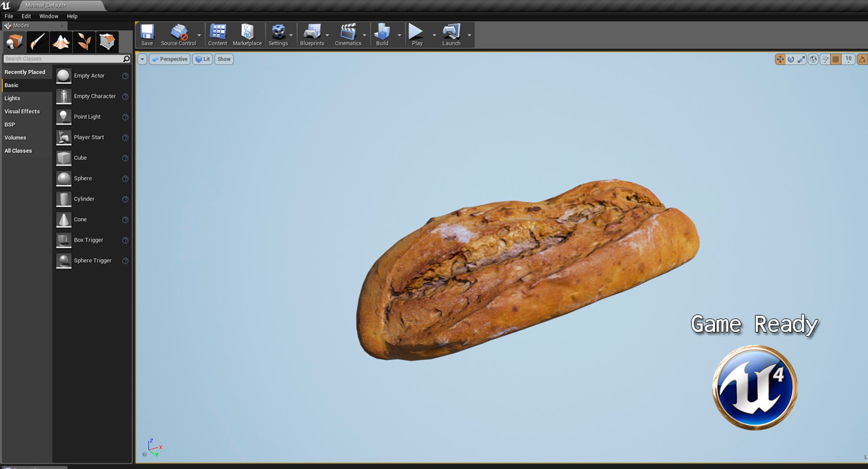Viewport: 868px width, 469px height.
Task: Toggle world/local coordinate system
Action: point(813,59)
